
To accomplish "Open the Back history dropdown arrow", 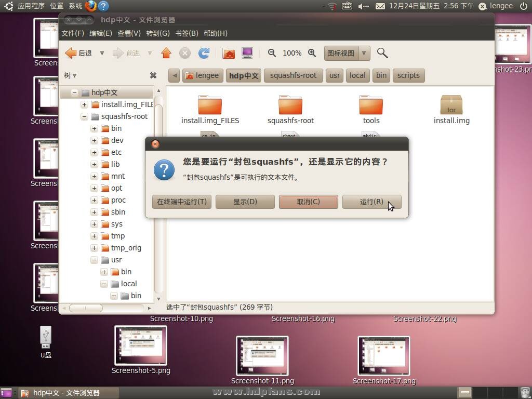I will 102,54.
